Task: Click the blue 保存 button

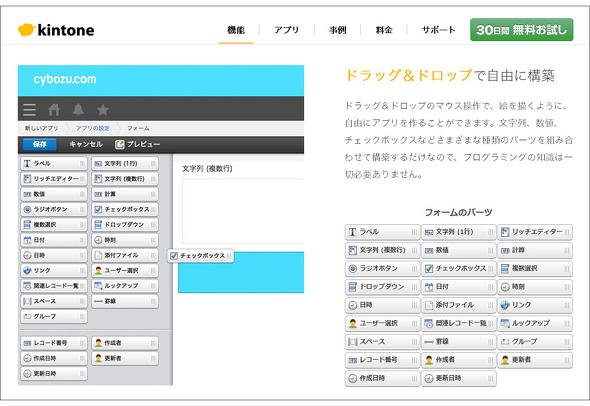Action: click(x=40, y=144)
